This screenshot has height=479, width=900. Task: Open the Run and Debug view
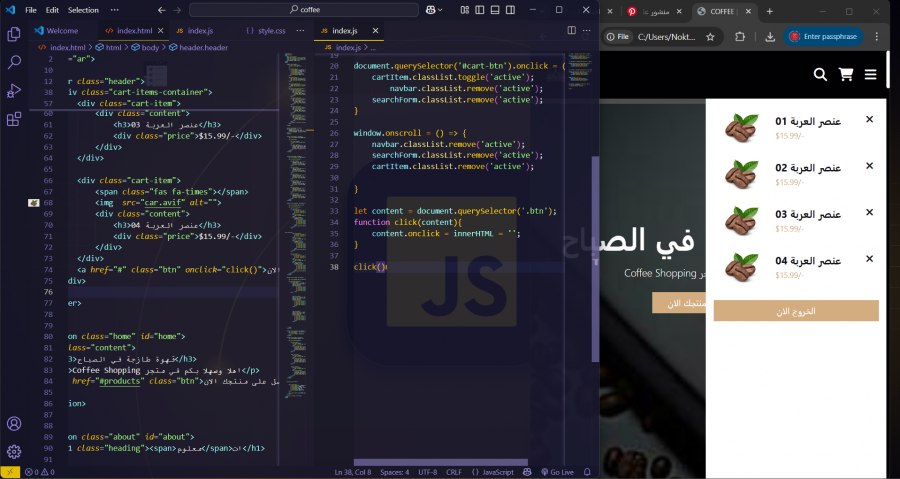click(14, 91)
